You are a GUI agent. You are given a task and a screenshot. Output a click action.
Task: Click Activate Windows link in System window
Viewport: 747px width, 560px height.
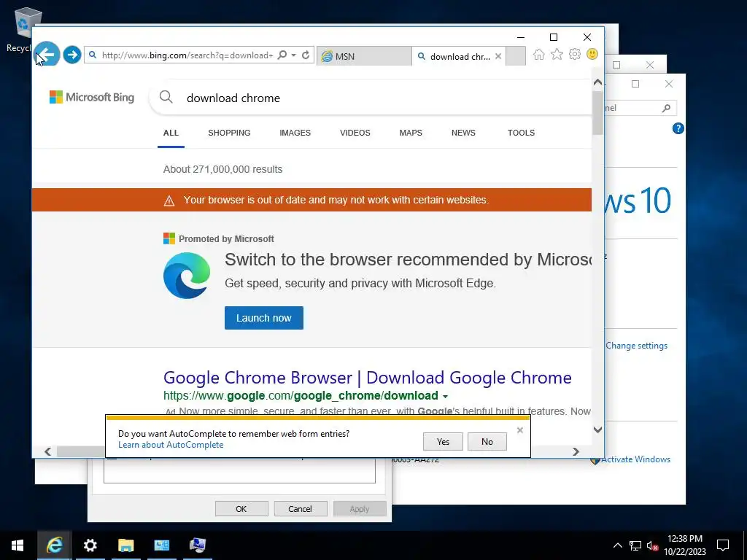635,459
